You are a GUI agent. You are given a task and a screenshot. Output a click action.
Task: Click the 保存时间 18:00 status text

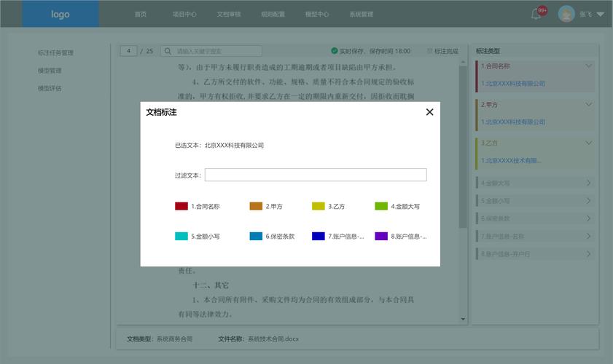[x=390, y=51]
